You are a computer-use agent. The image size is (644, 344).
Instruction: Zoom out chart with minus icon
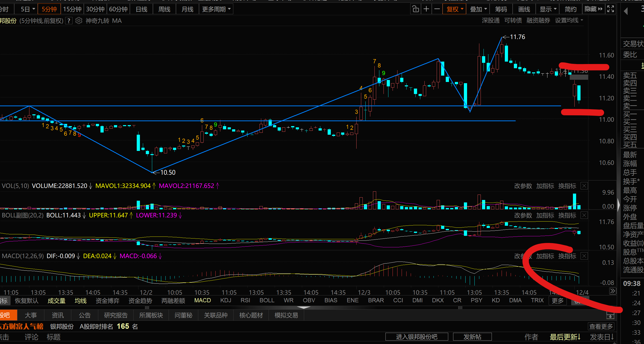tap(437, 9)
